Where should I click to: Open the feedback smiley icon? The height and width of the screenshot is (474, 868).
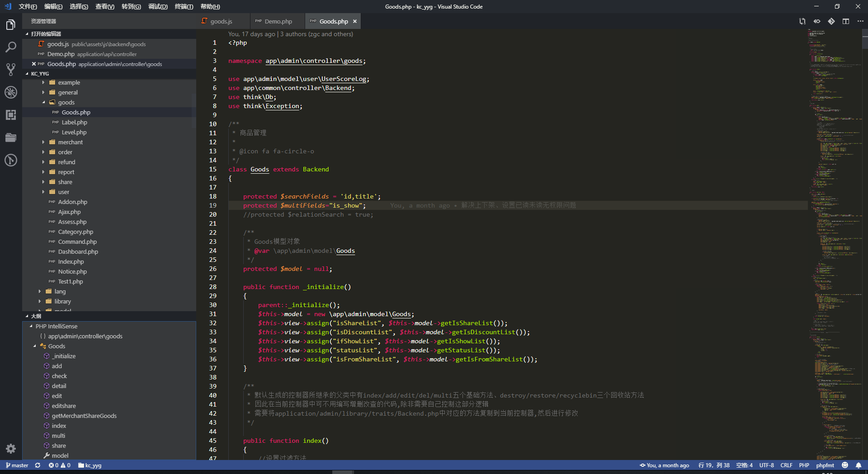[845, 465]
